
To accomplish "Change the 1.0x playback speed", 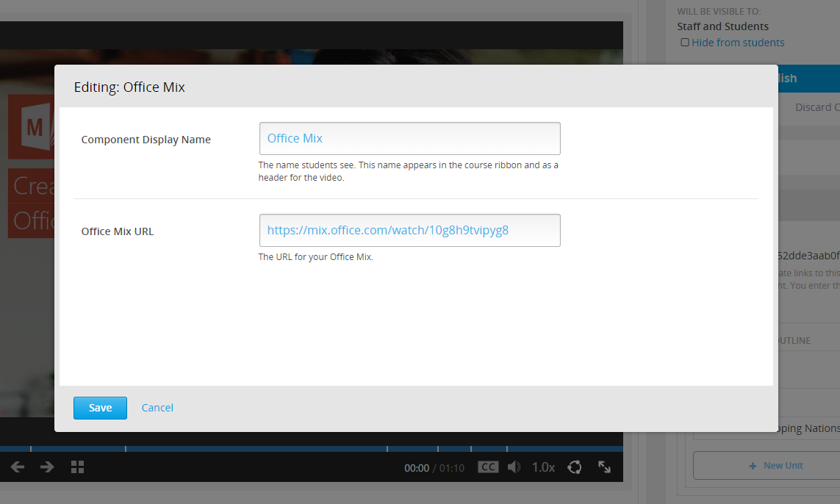I will point(543,467).
